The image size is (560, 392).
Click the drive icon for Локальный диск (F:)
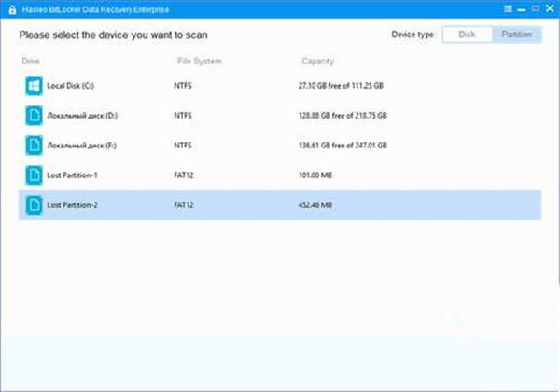34,146
